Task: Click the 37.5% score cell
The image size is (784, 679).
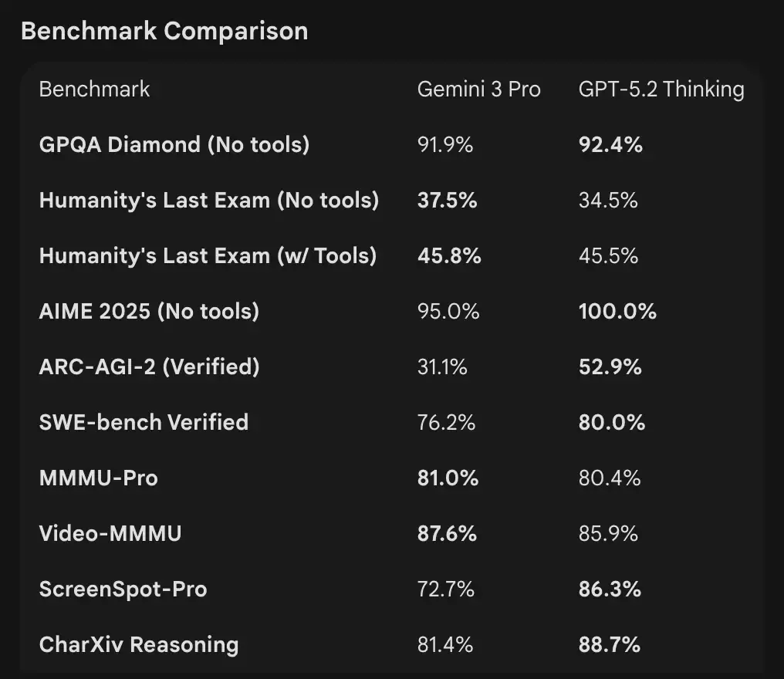Action: click(x=447, y=201)
